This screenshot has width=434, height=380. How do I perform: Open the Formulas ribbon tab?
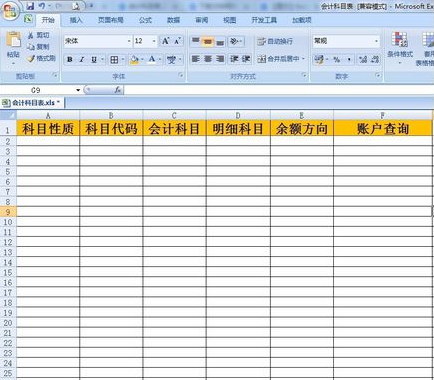point(145,20)
